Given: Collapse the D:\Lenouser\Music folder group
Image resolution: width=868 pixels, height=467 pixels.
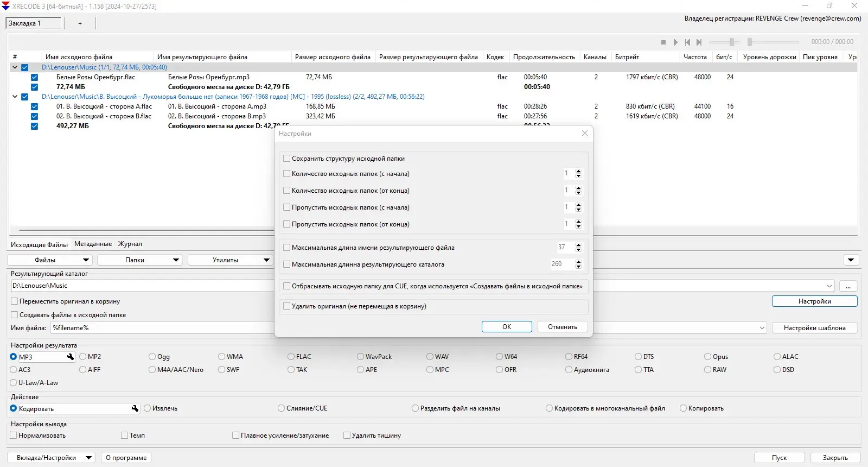Looking at the screenshot, I should [15, 67].
